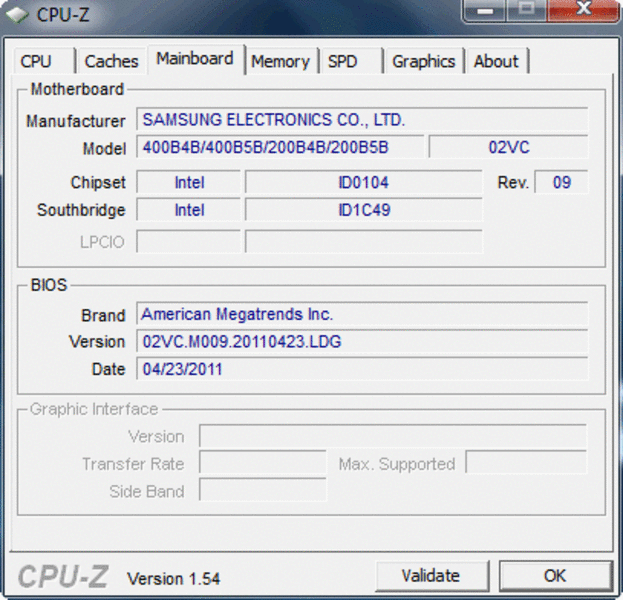Click the Version 1.54 label
The image size is (623, 600).
pyautogui.click(x=173, y=579)
